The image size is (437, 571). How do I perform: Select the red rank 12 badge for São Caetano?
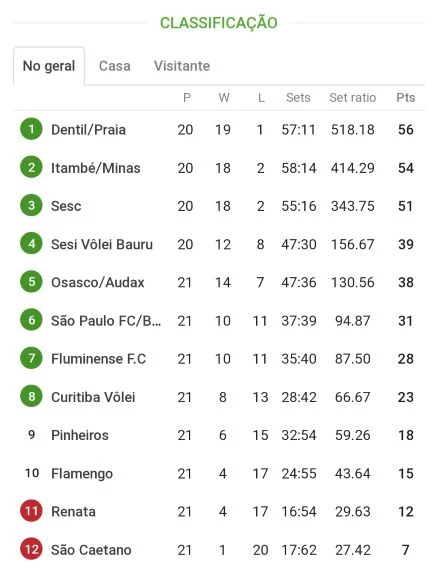[31, 549]
